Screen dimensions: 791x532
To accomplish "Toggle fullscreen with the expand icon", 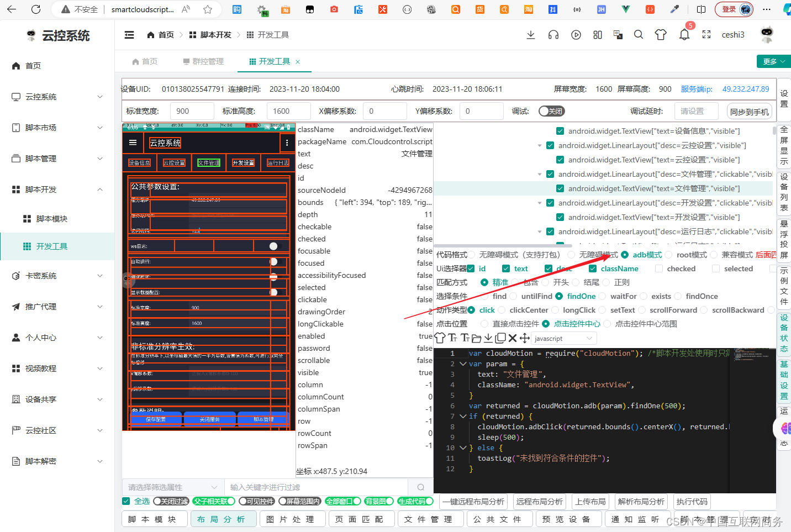I will pyautogui.click(x=706, y=35).
